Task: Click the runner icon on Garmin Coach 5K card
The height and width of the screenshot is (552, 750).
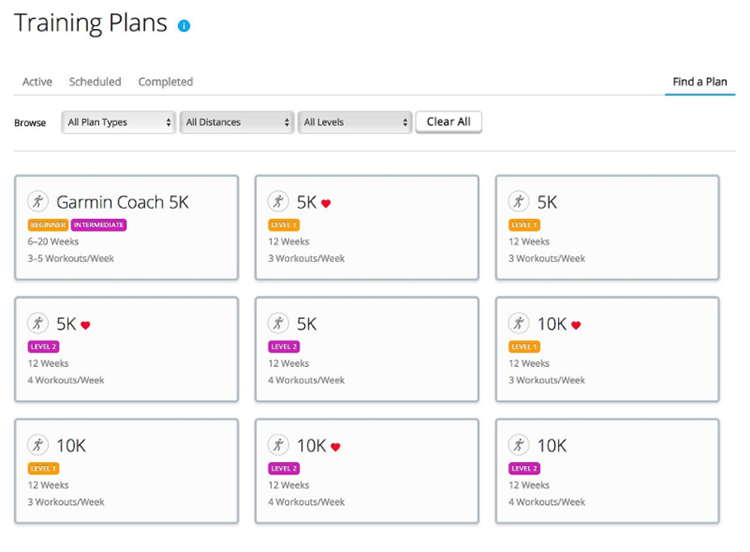Action: (38, 201)
